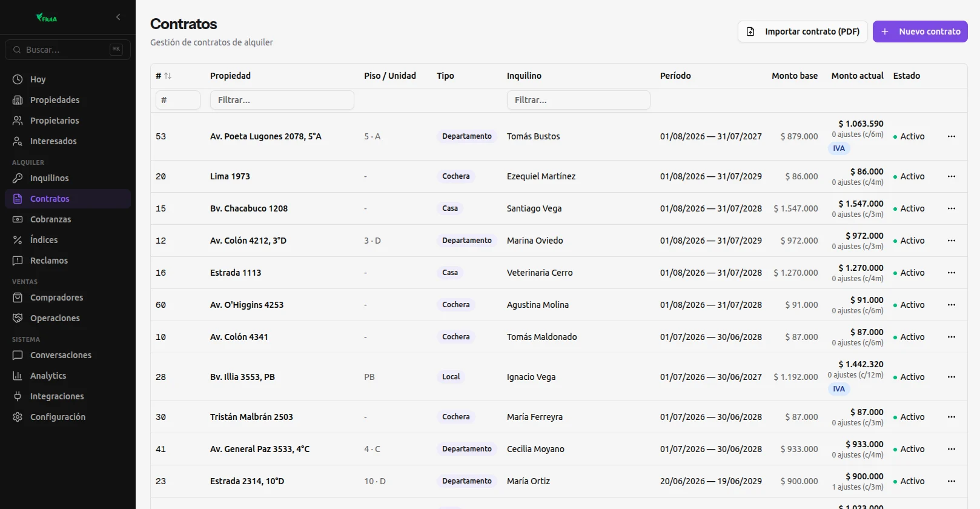The height and width of the screenshot is (509, 980).
Task: Click the Interesados person-search icon
Action: [18, 141]
